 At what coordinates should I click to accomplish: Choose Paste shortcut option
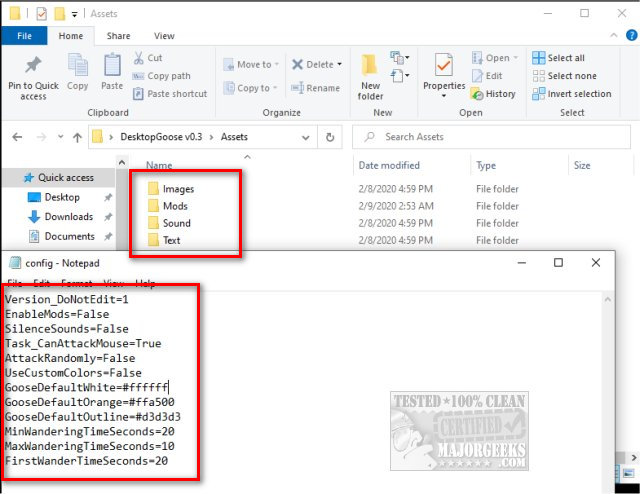(x=170, y=94)
